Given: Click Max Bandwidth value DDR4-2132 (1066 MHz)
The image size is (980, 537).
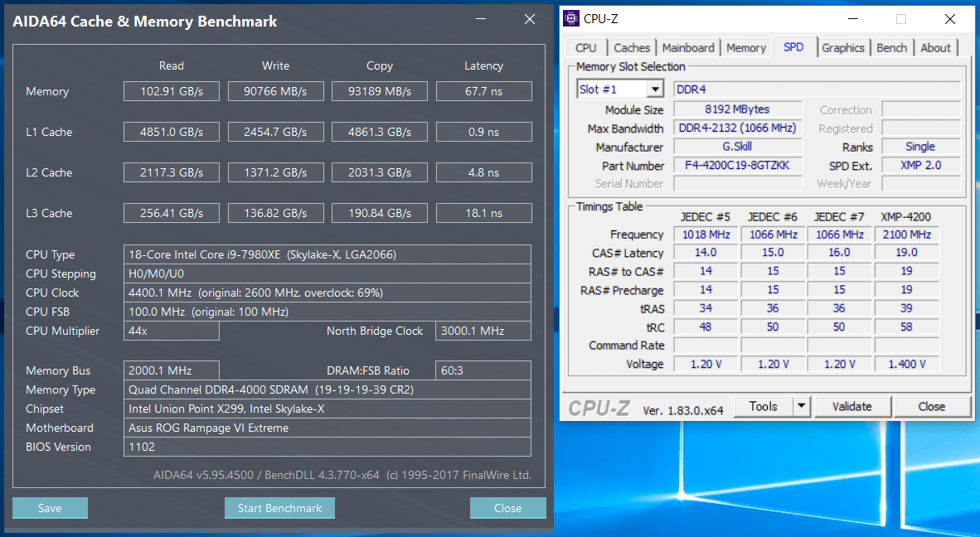Looking at the screenshot, I should pyautogui.click(x=738, y=128).
